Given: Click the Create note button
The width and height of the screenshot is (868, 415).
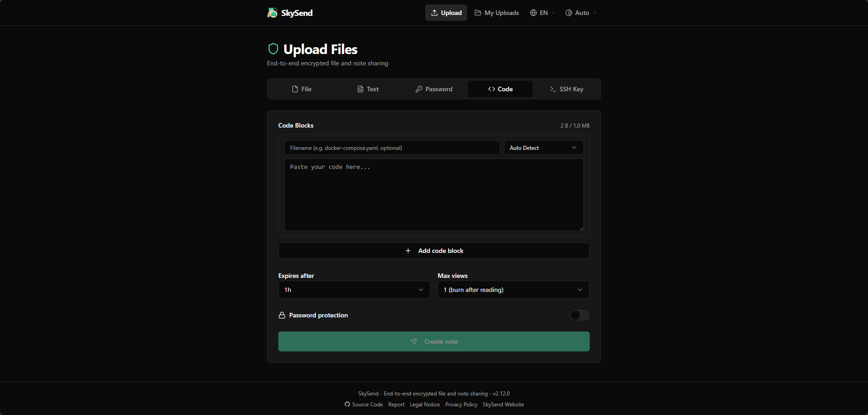Looking at the screenshot, I should pyautogui.click(x=434, y=341).
